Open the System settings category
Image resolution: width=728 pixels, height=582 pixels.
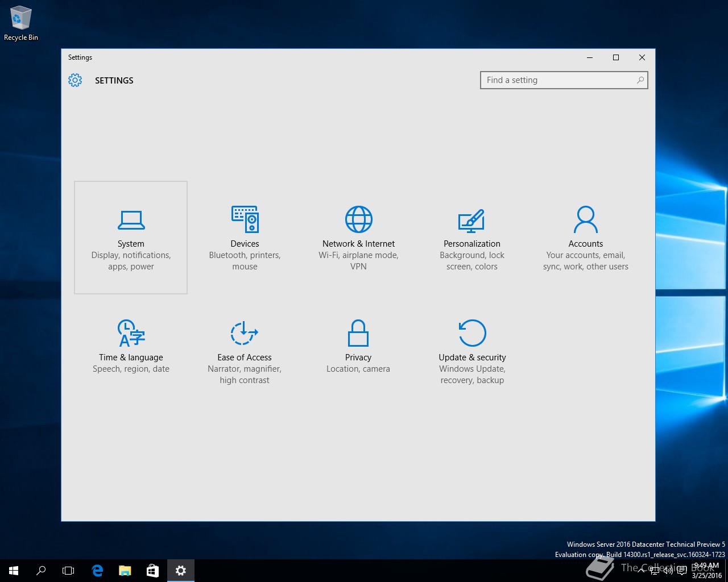click(x=131, y=238)
